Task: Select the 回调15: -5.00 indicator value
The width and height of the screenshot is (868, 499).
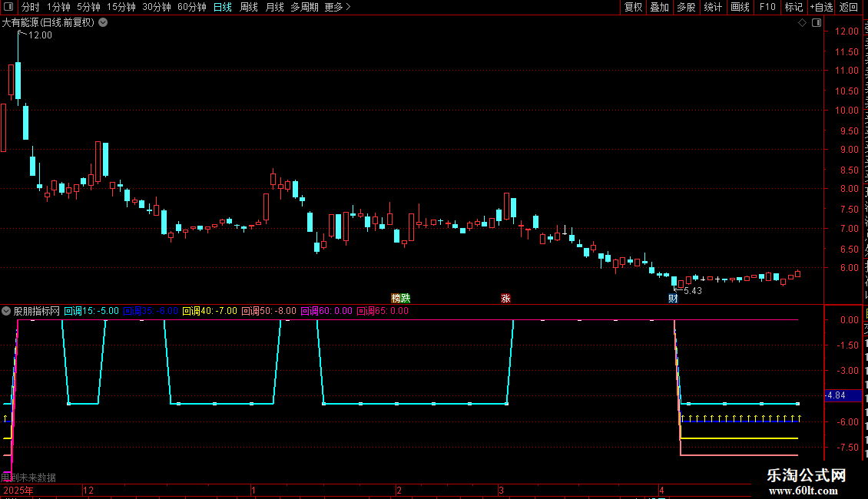Action: (91, 311)
